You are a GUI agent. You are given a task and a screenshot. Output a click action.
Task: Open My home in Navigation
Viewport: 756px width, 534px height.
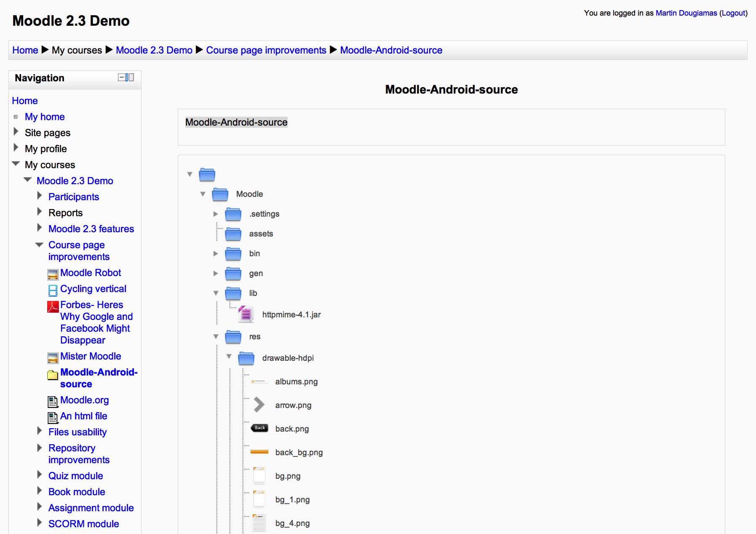click(45, 117)
